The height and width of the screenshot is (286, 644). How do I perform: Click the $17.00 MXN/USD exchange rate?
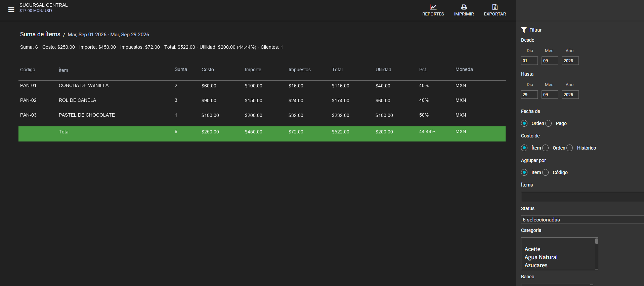[x=36, y=11]
